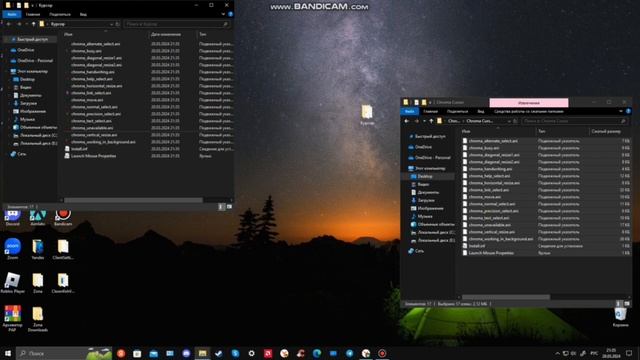
Task: Open the Bandicam recorder icon in the taskbar
Action: tap(382, 353)
